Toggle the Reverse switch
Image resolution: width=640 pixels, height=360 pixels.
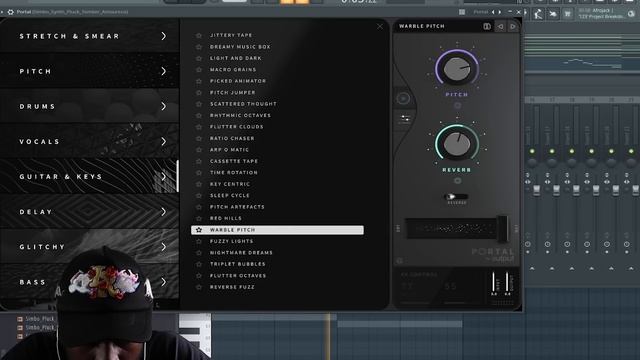tap(456, 197)
